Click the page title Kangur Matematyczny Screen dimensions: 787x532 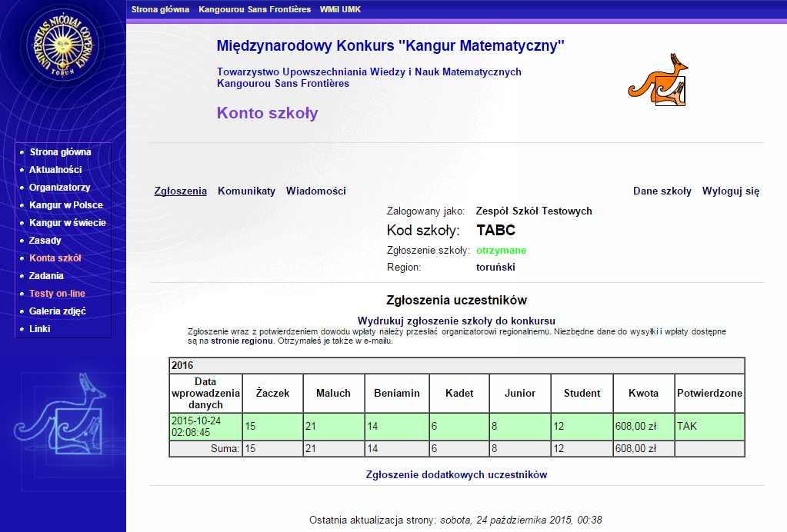click(391, 45)
